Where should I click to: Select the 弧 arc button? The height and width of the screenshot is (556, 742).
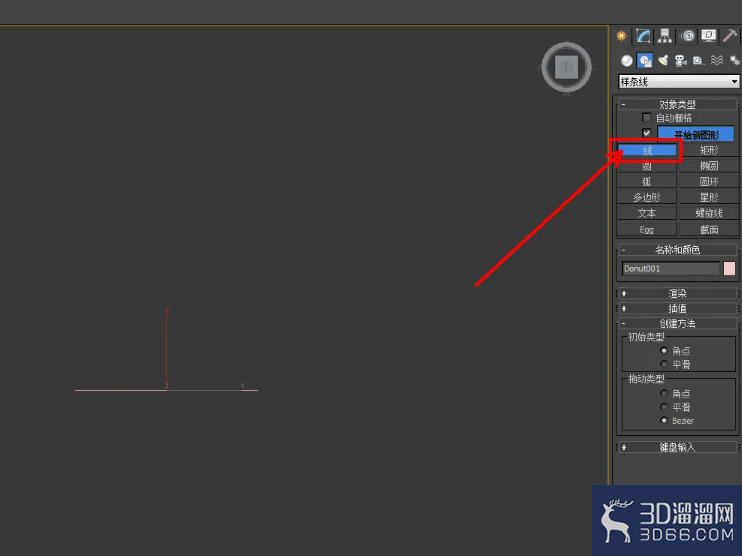tap(647, 182)
